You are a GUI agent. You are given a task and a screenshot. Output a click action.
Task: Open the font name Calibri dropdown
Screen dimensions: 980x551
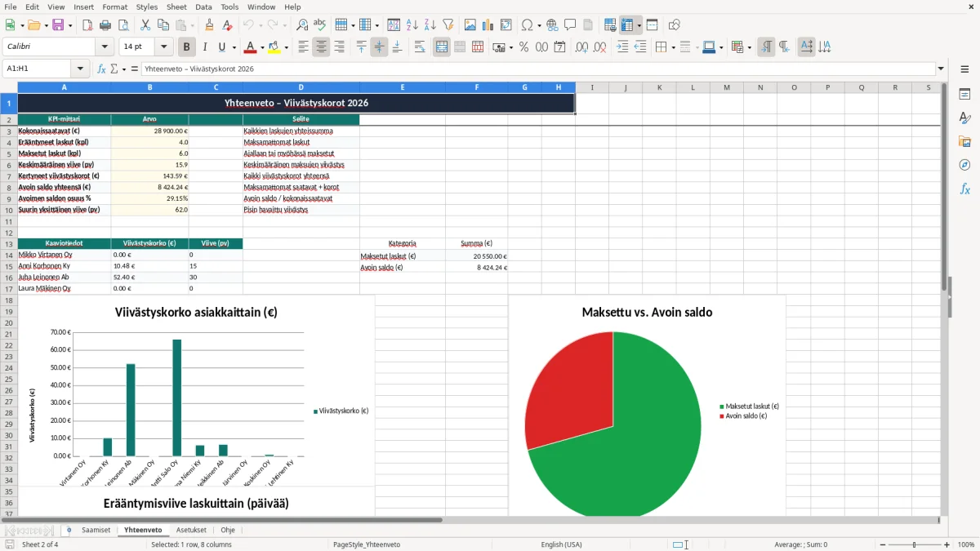[x=104, y=47]
